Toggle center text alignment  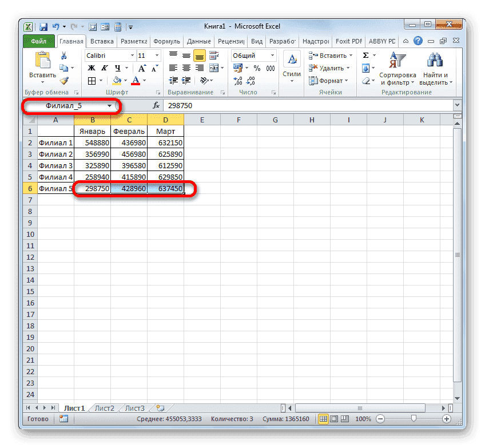[x=186, y=68]
